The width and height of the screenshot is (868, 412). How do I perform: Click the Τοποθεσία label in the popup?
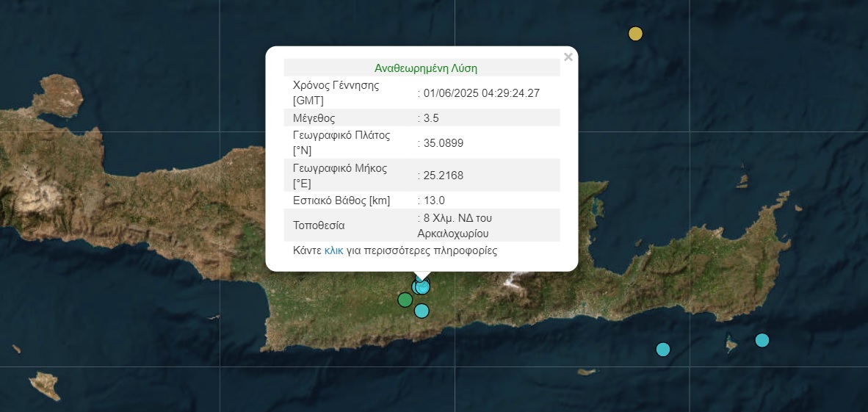[318, 225]
